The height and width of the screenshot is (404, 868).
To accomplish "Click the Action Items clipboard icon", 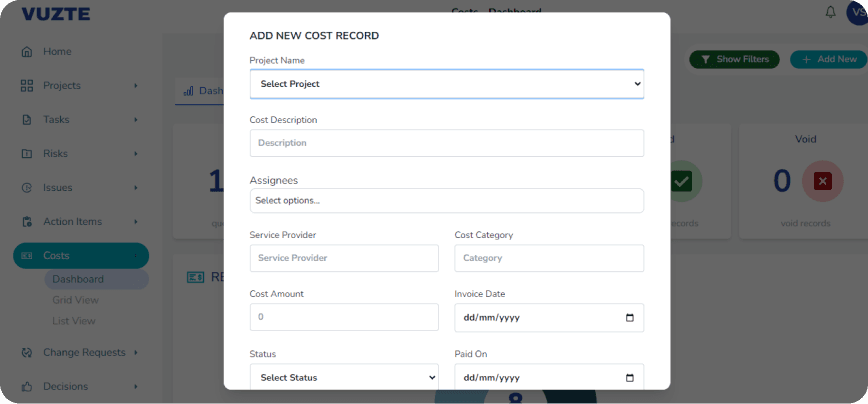I will point(27,222).
